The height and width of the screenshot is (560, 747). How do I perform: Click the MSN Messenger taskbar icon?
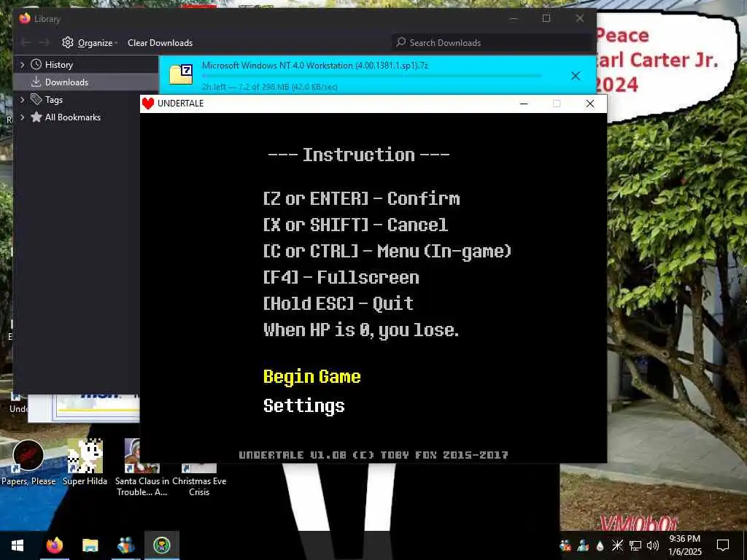tap(125, 545)
